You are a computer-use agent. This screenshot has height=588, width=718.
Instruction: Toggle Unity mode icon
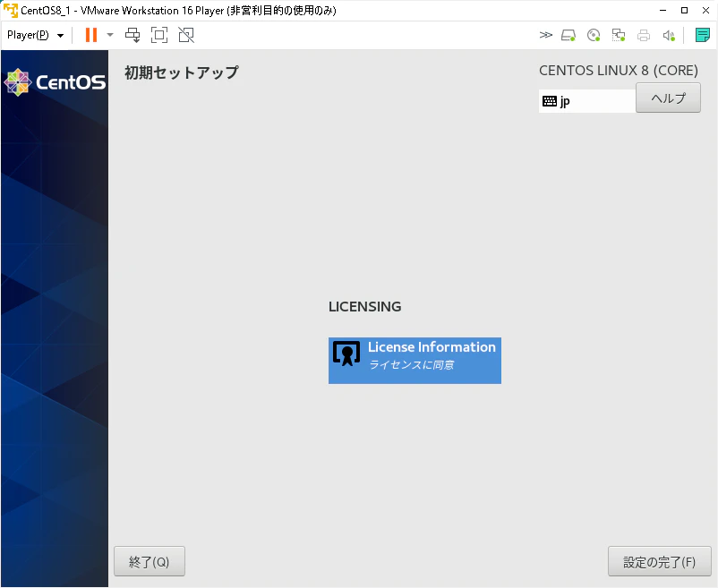coord(186,35)
